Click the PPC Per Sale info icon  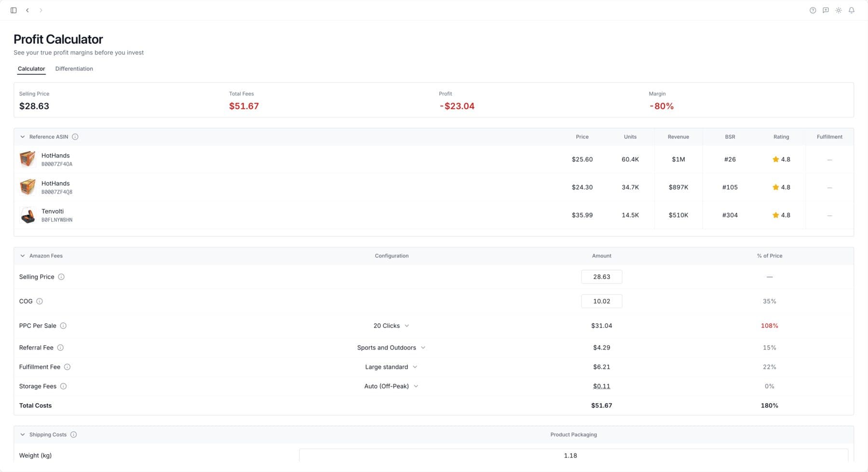click(63, 326)
